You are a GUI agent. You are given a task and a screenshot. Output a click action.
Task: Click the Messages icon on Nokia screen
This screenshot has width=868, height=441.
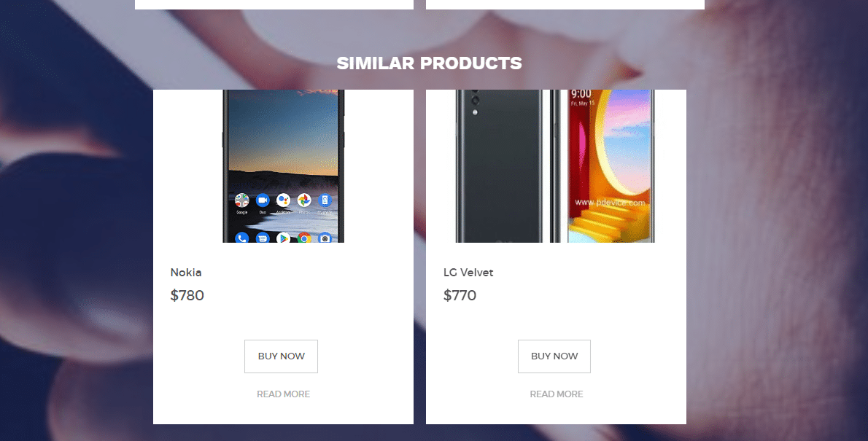coord(263,238)
